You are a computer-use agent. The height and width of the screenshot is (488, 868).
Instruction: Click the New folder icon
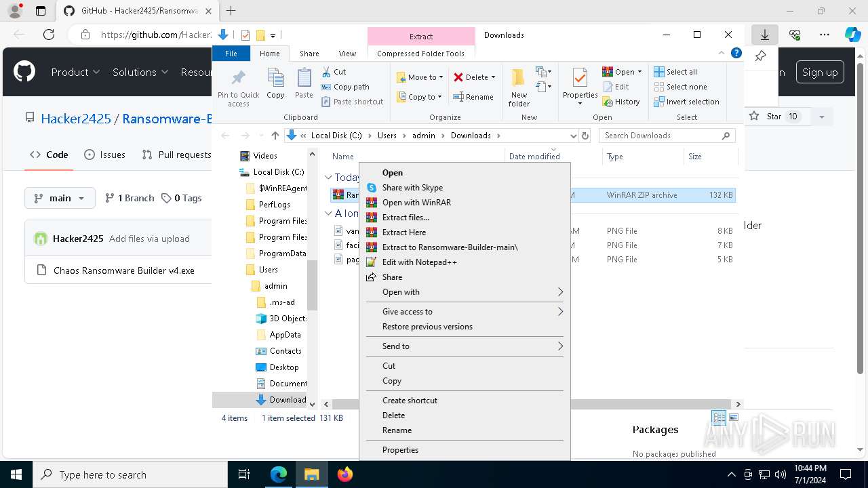[x=519, y=87]
